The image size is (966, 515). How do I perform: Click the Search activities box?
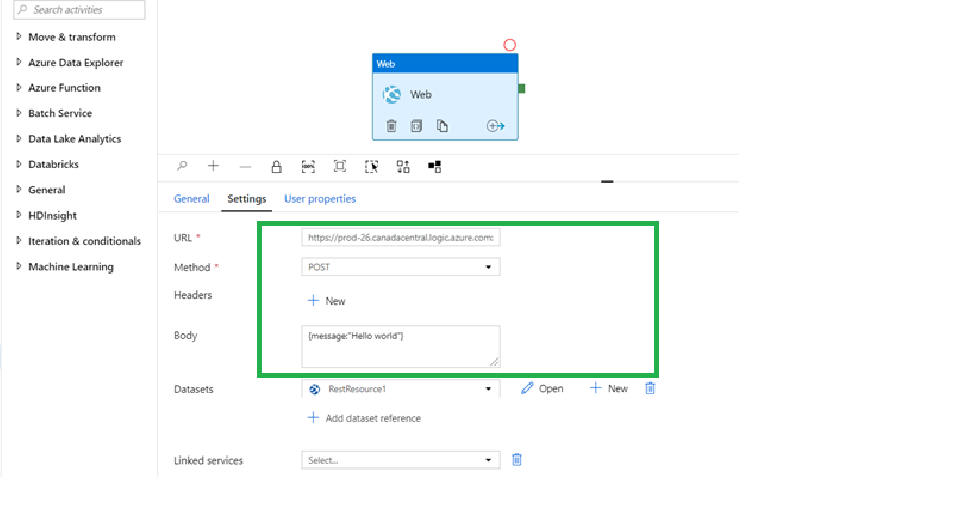[80, 10]
